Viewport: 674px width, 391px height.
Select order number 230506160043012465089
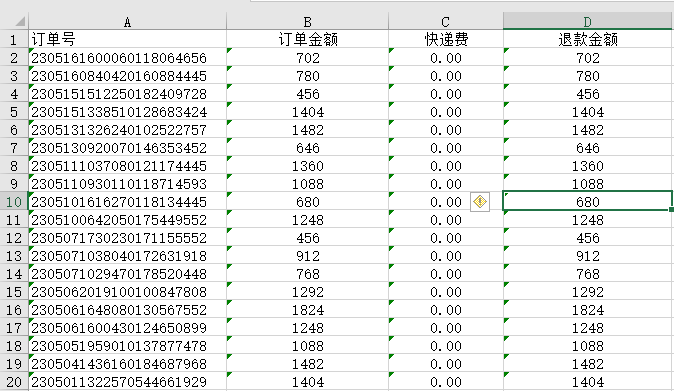click(x=127, y=328)
